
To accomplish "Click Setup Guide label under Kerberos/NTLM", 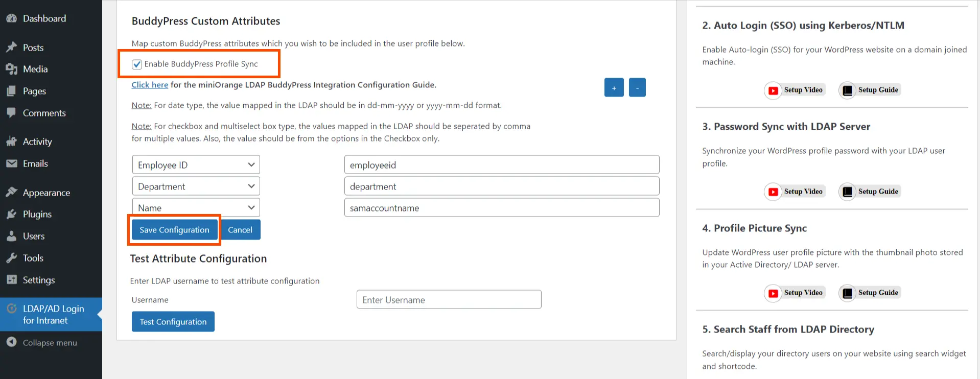I will pos(878,90).
